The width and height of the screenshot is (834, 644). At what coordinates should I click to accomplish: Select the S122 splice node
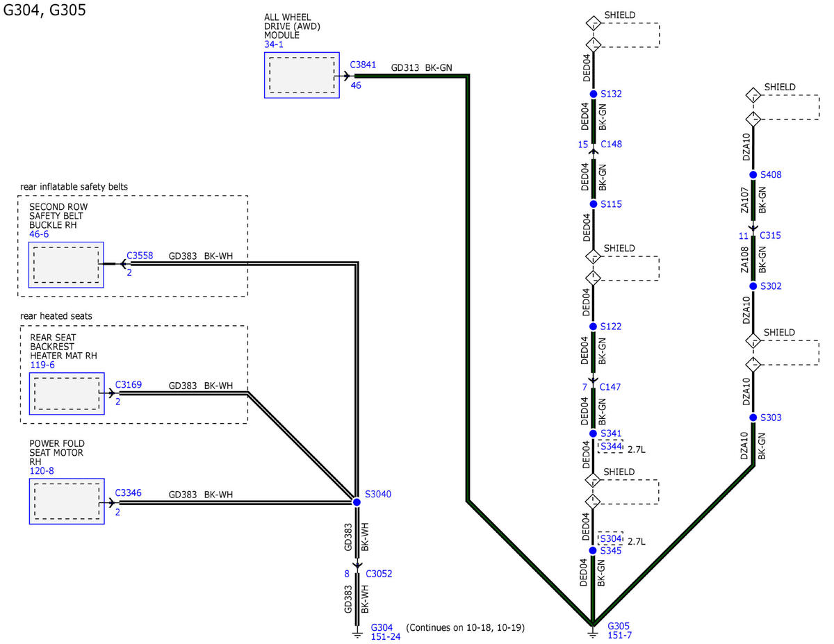pyautogui.click(x=593, y=327)
